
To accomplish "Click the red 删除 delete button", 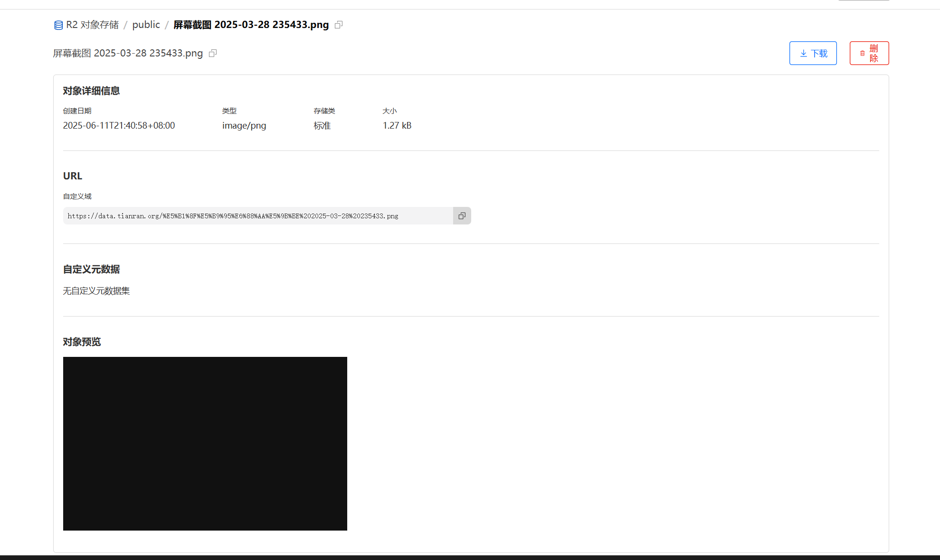I will click(869, 53).
